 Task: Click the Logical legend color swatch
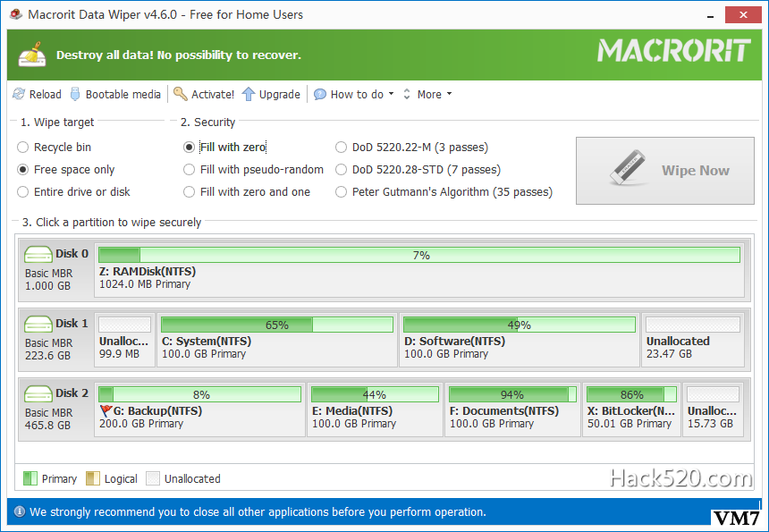click(x=93, y=478)
